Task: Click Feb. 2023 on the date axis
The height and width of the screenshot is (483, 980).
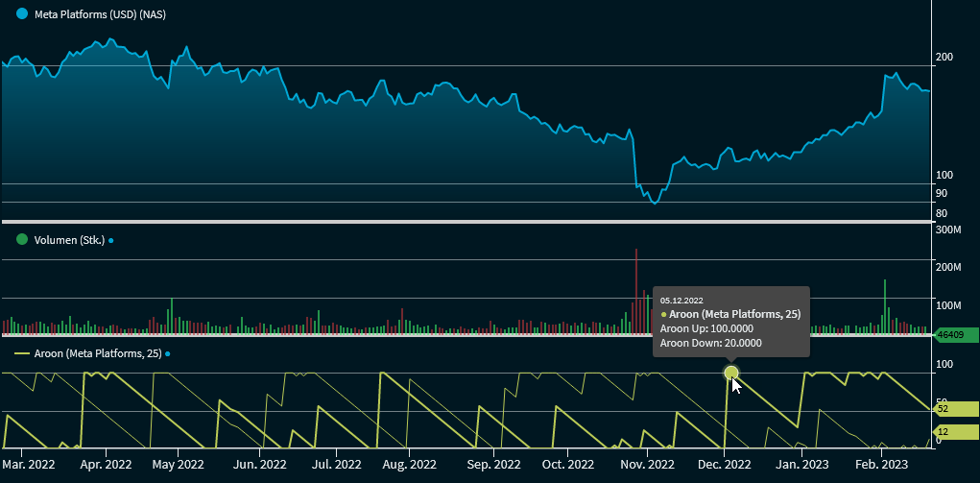Action: tap(881, 465)
